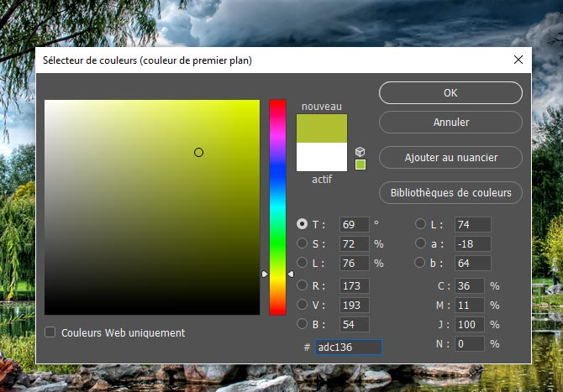
Task: Select the R red channel radio button
Action: (x=303, y=285)
